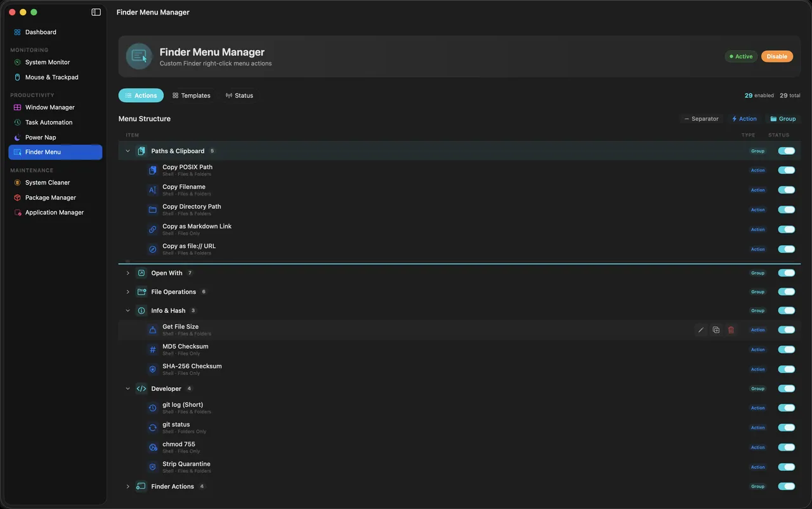Click the Package Manager sidebar icon
Screen dimensions: 812x509
click(x=17, y=197)
